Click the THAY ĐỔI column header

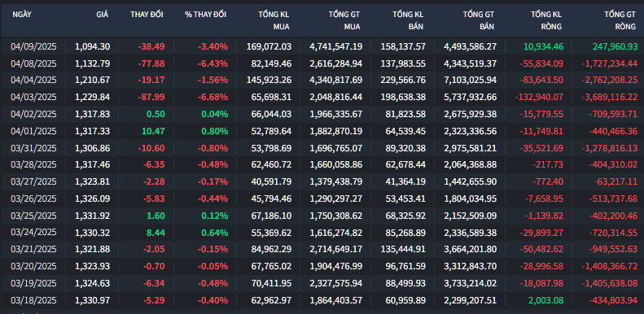147,15
